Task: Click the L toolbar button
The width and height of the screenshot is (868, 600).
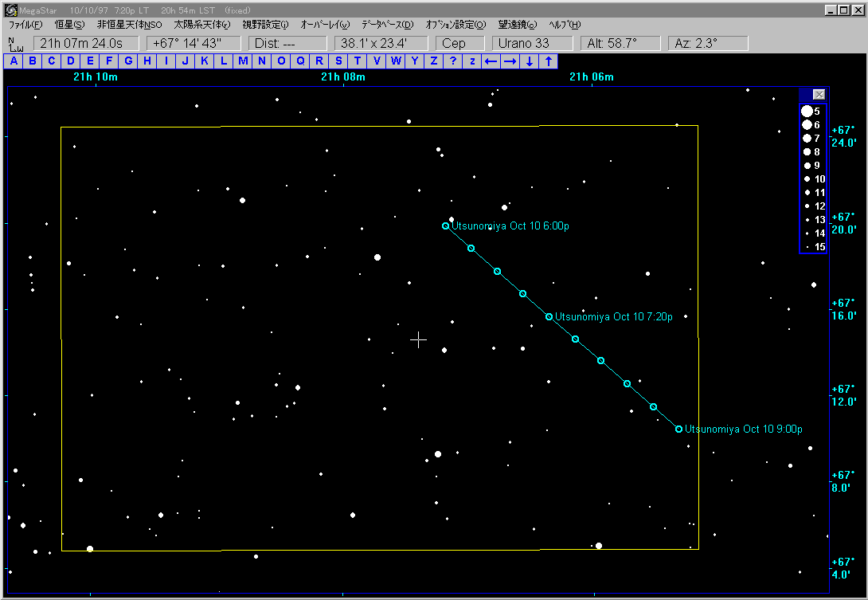Action: (x=224, y=61)
